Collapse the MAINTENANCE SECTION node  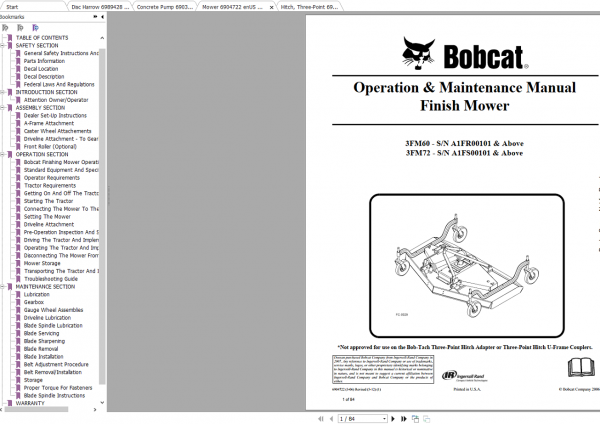pyautogui.click(x=3, y=287)
